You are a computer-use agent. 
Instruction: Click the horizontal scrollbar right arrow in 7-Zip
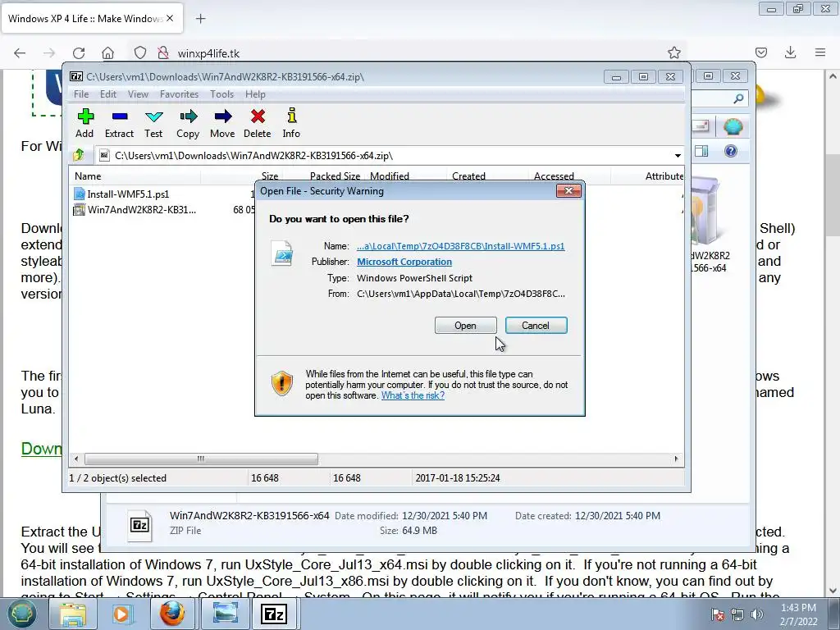pyautogui.click(x=676, y=459)
